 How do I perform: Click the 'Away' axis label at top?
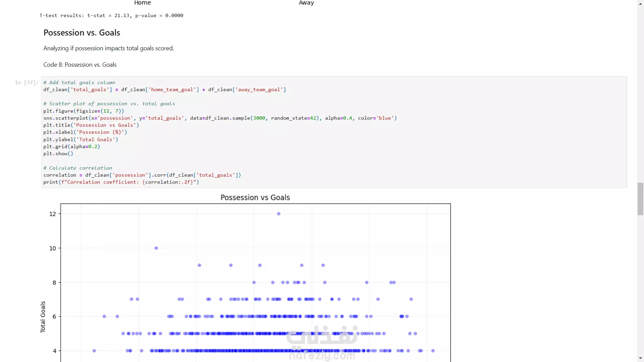tap(306, 3)
